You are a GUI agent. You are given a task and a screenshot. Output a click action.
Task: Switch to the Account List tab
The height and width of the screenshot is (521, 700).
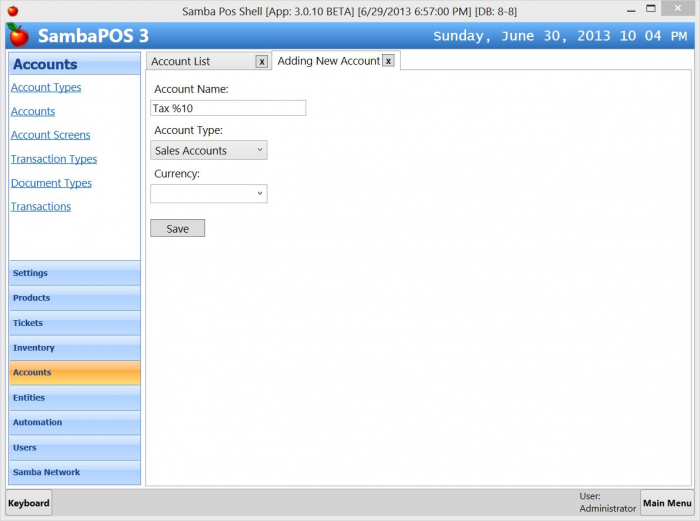[195, 62]
